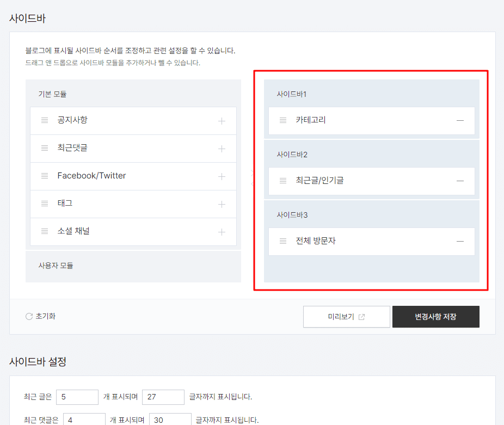
Task: Click the drag handle beside 전체 방문자
Action: tap(282, 241)
